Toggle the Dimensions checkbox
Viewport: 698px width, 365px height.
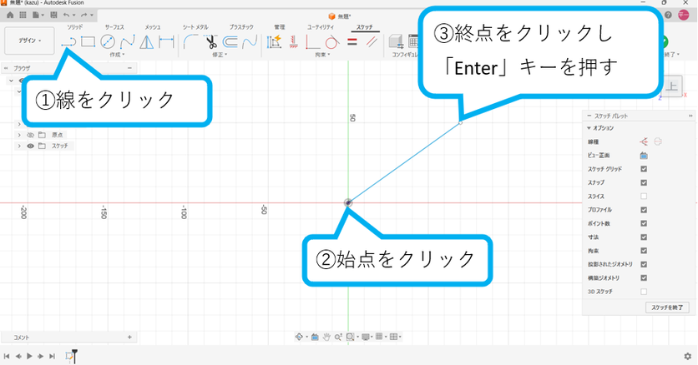tap(644, 237)
